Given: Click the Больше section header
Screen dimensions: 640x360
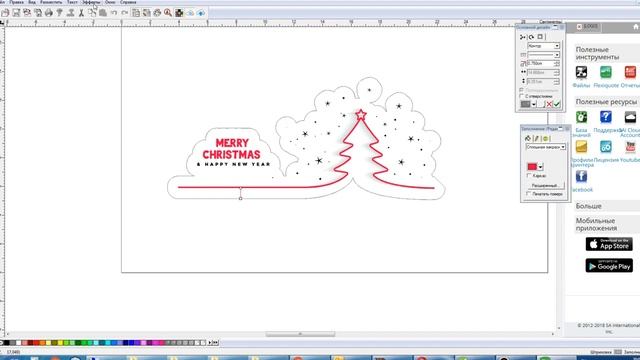Looking at the screenshot, I should tap(607, 206).
